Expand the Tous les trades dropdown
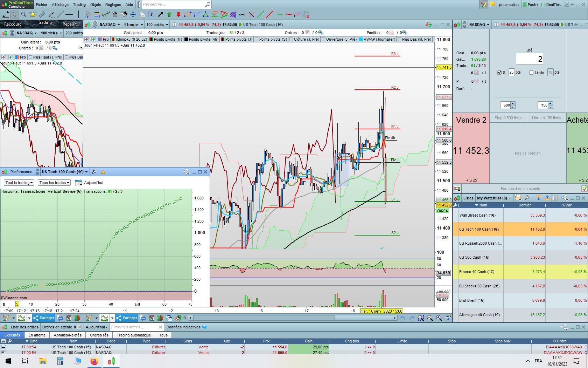 pos(54,183)
